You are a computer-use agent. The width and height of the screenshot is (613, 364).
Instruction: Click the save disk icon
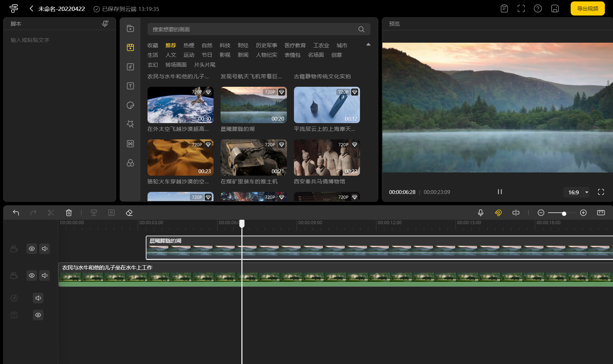(555, 8)
